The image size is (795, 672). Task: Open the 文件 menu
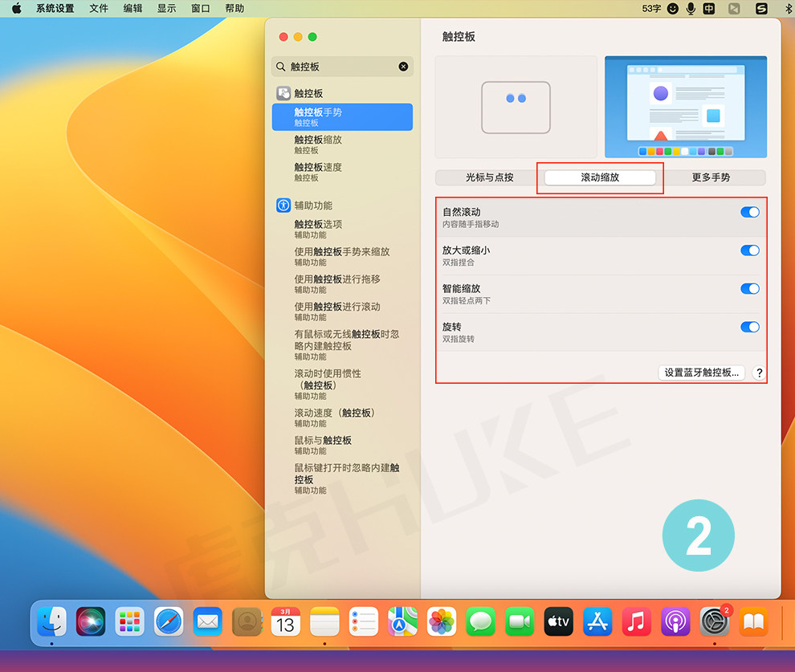[x=99, y=8]
